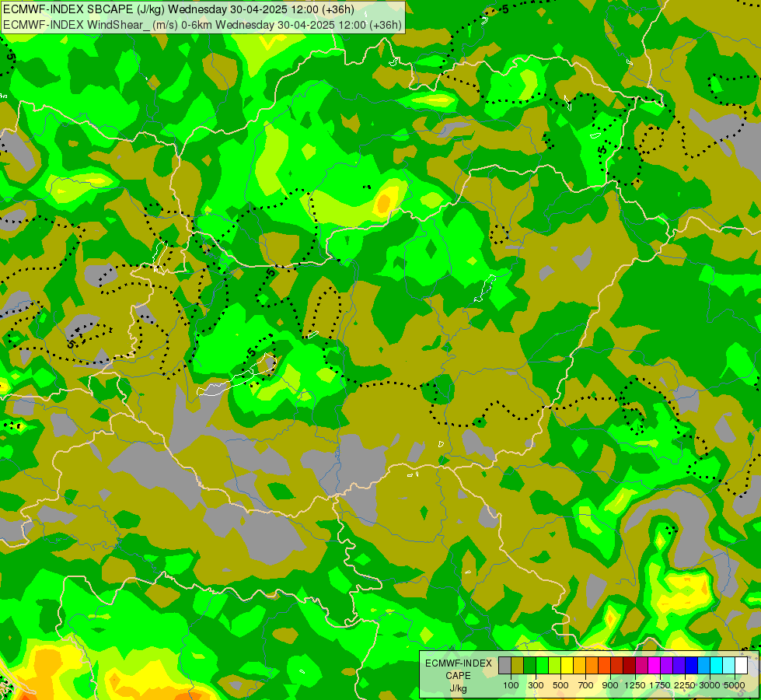Click the bright green legend swatch

coord(542,665)
